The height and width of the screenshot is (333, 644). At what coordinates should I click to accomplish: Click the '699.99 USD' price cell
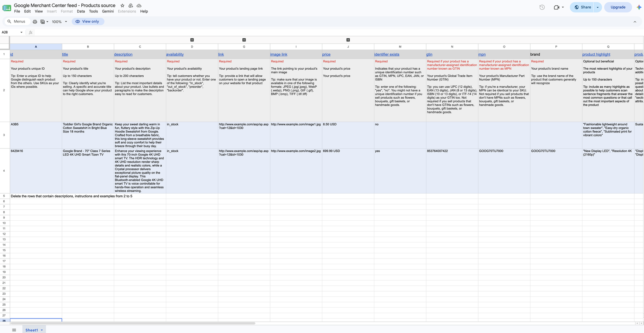348,171
